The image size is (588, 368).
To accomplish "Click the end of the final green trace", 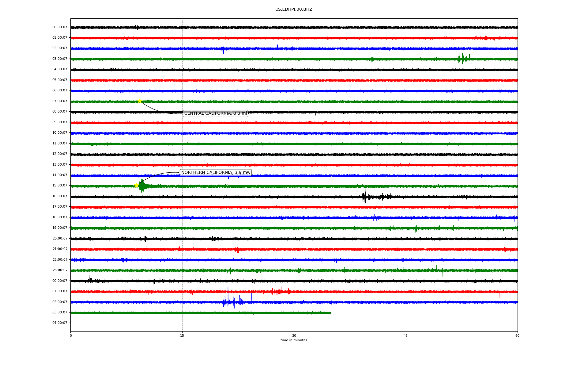I will pyautogui.click(x=330, y=313).
